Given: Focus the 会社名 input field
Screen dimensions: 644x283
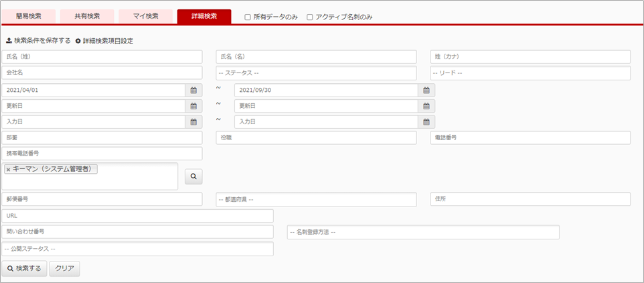Looking at the screenshot, I should click(102, 72).
